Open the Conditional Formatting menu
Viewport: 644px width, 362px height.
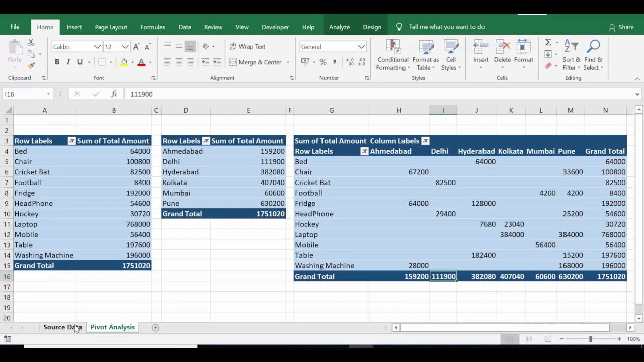pos(393,55)
